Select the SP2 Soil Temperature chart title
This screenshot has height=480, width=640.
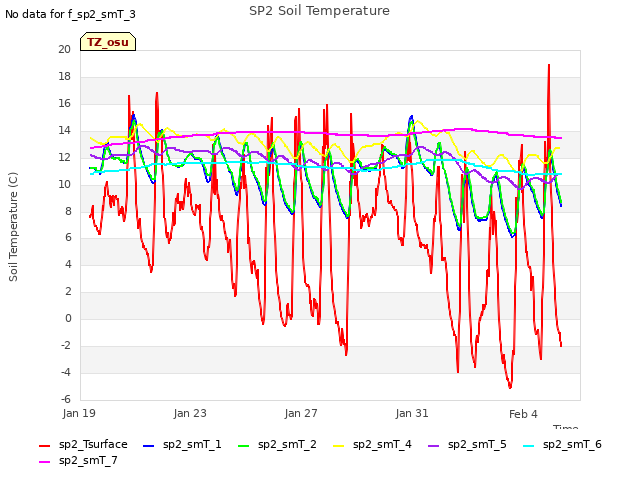pyautogui.click(x=319, y=11)
